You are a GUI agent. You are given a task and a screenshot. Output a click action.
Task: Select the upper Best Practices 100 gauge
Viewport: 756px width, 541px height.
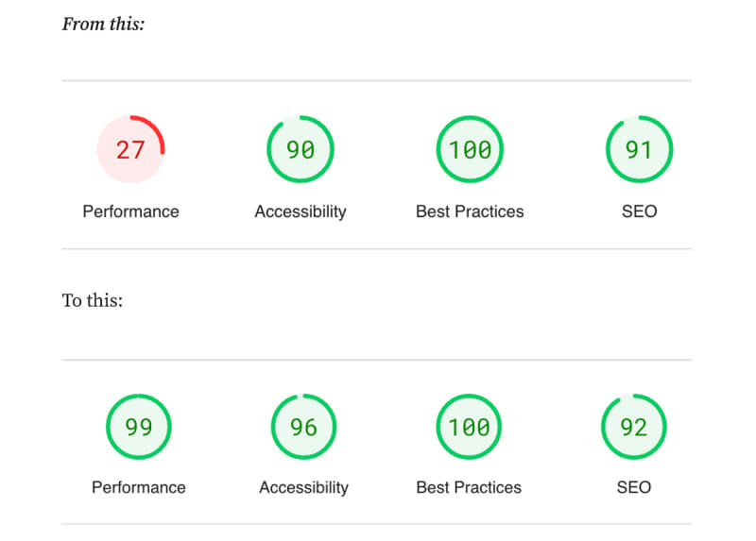(x=470, y=149)
